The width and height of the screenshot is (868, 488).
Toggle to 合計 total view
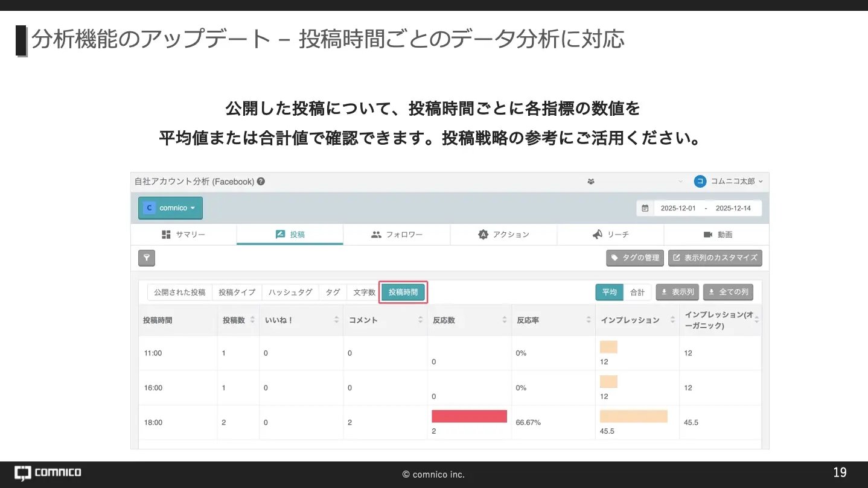click(637, 292)
